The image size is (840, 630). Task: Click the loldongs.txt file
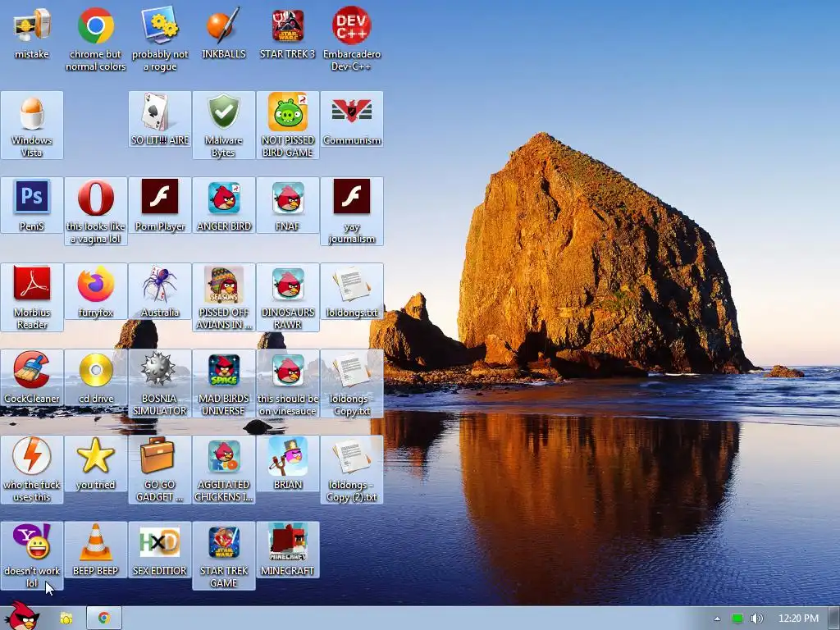351,283
